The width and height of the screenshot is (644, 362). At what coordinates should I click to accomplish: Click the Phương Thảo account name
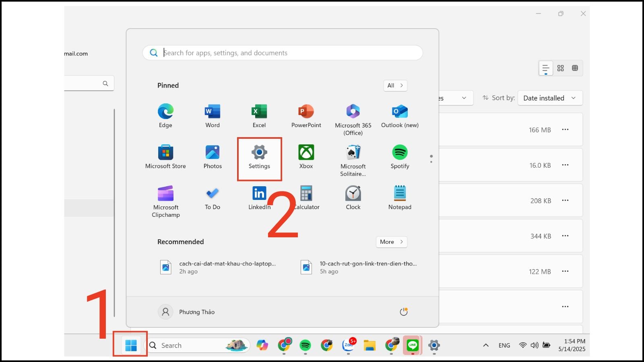[x=197, y=312]
